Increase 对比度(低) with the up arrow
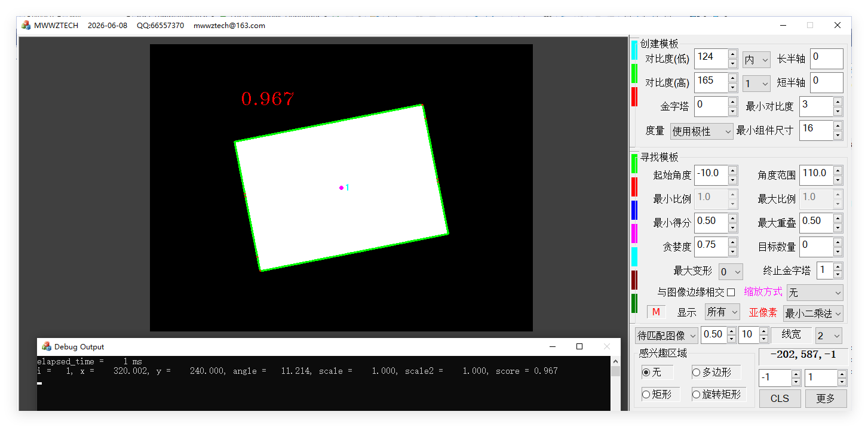The width and height of the screenshot is (868, 427). click(x=733, y=54)
